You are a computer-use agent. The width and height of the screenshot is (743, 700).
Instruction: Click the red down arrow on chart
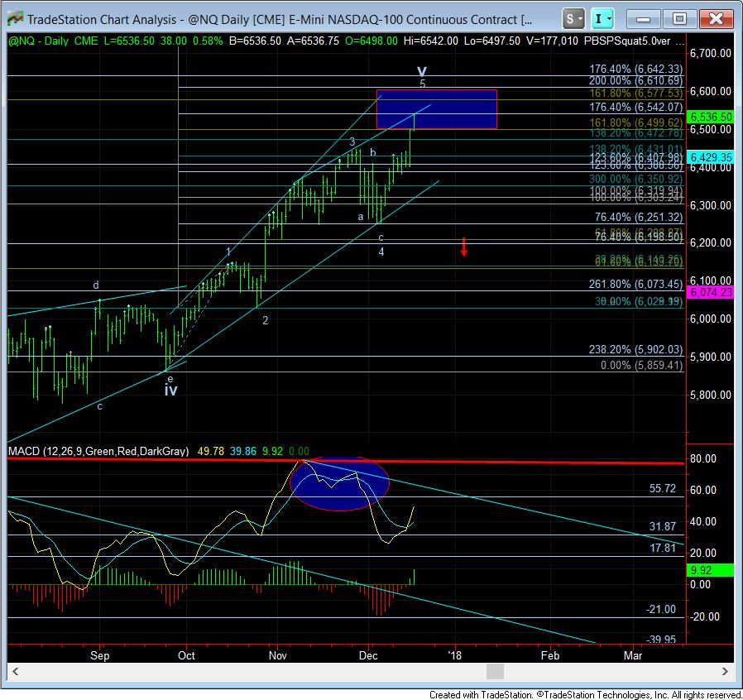tap(465, 247)
